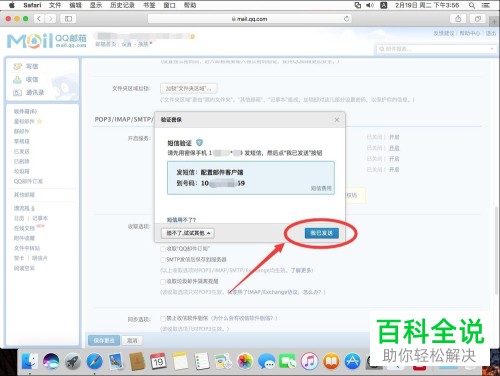
Task: Open the 垃圾箱 spam folder
Action: (22, 171)
